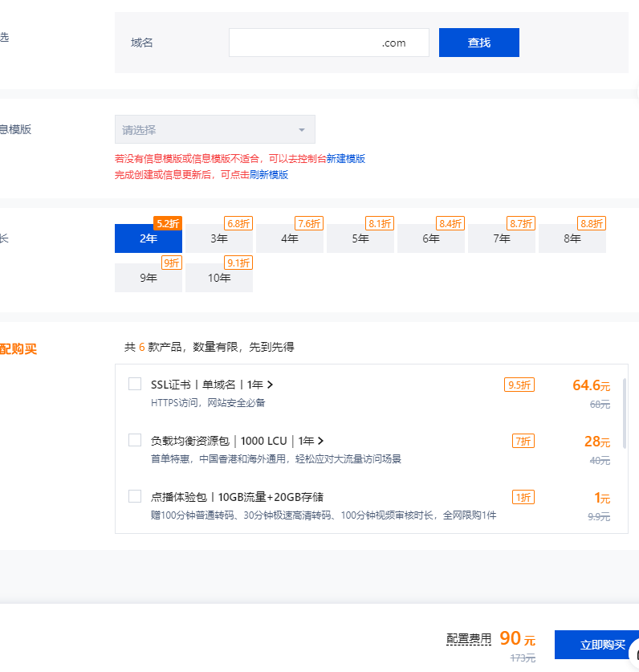Click the 1折 VOD package discount badge
This screenshot has height=672, width=639.
click(x=523, y=497)
